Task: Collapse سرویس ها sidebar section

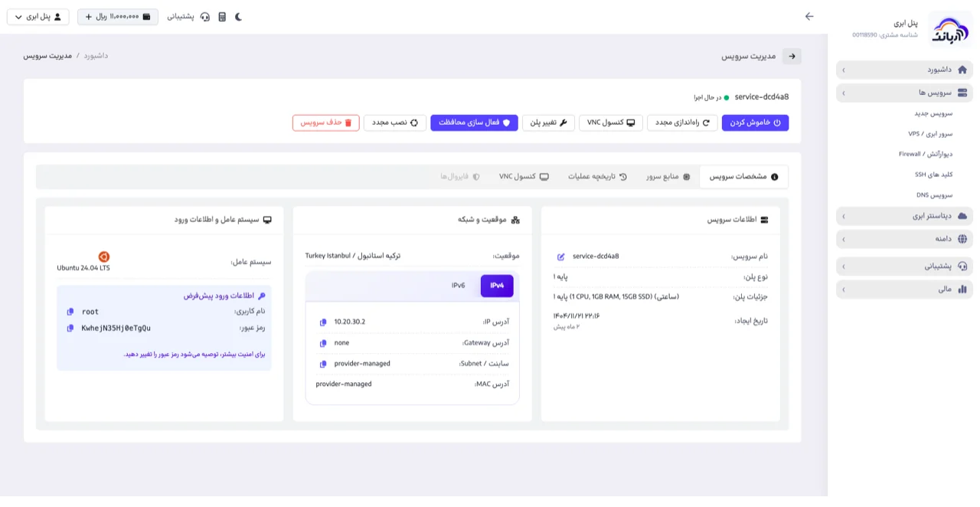Action: 904,93
